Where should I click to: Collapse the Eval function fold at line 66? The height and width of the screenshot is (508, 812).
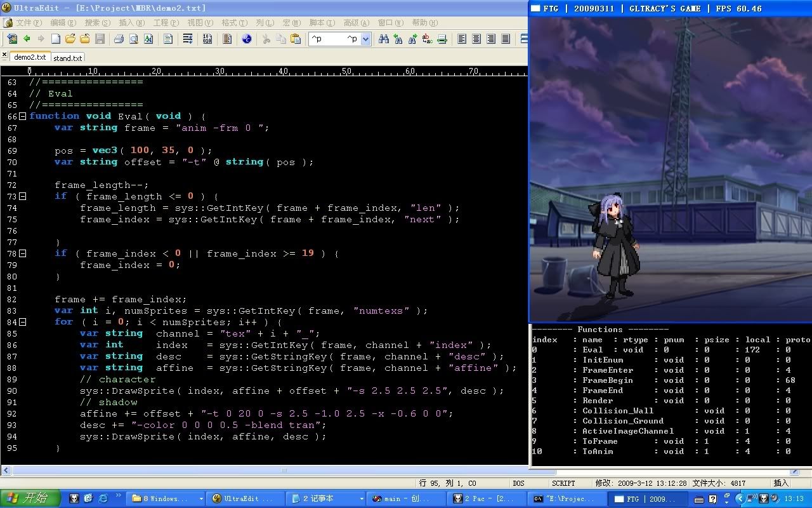23,116
